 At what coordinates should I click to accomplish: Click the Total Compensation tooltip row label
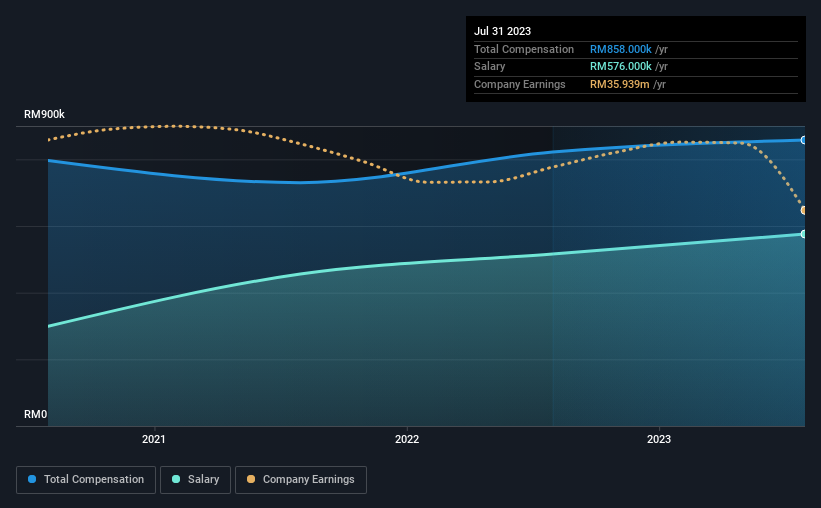524,49
